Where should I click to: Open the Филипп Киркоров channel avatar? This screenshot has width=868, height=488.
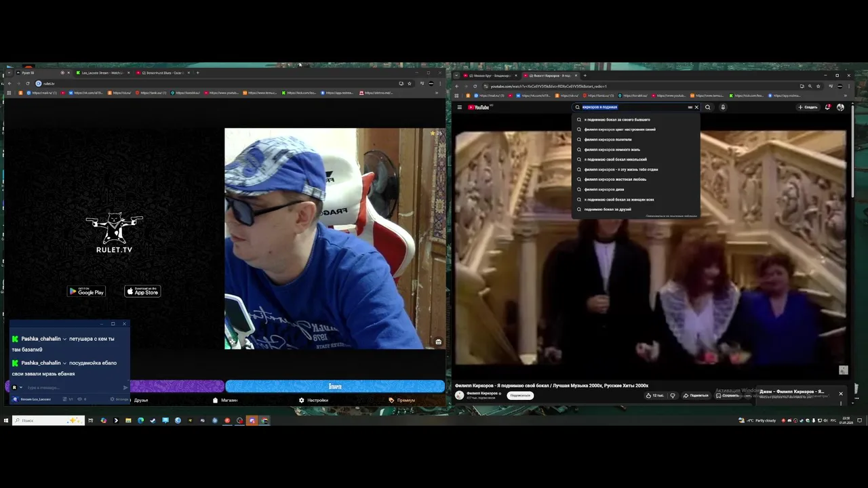pyautogui.click(x=459, y=395)
